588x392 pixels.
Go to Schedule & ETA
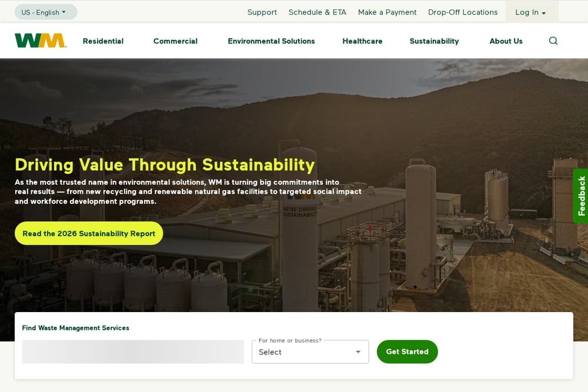(318, 12)
